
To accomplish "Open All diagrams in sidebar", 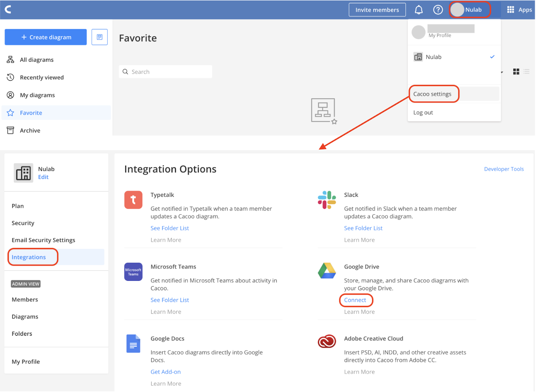I will point(37,60).
